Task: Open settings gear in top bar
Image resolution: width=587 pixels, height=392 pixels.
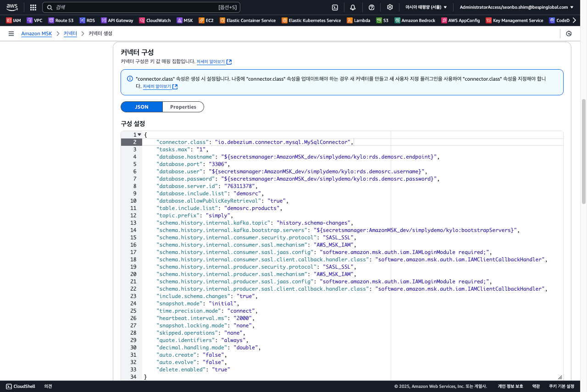Action: 390,7
